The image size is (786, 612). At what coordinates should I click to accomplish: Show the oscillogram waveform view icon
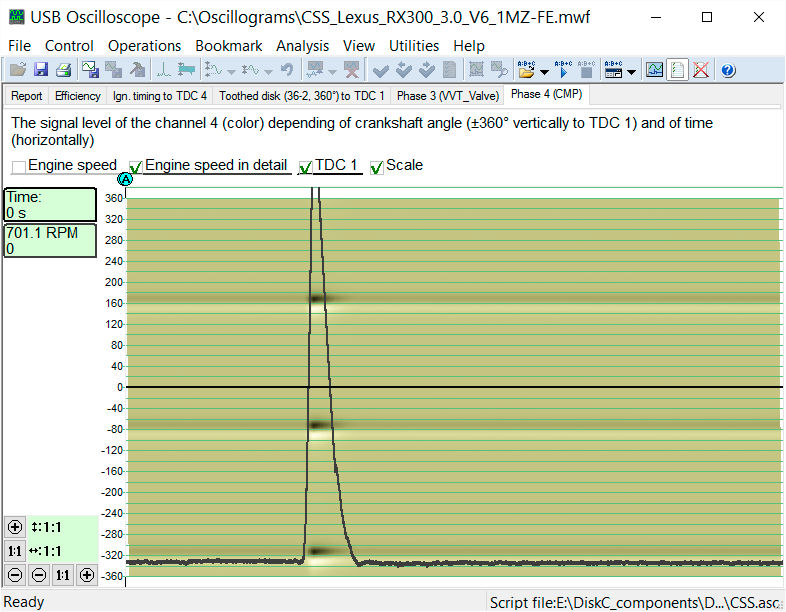(654, 70)
